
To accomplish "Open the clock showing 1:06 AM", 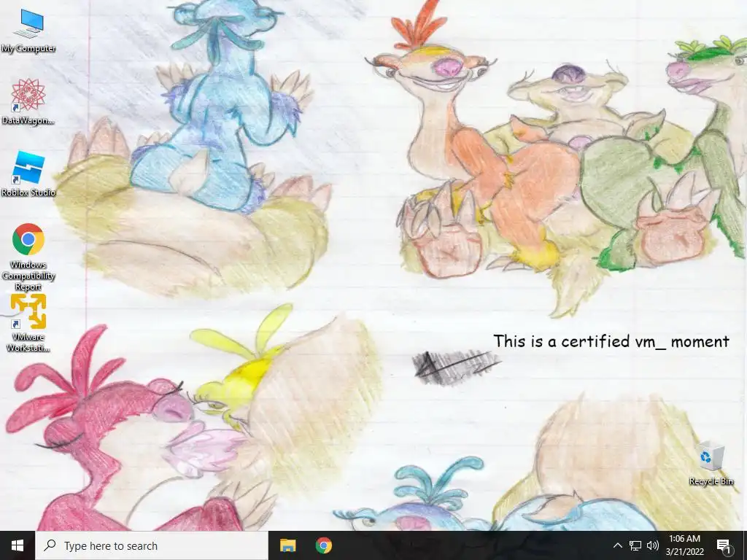I will (x=684, y=545).
